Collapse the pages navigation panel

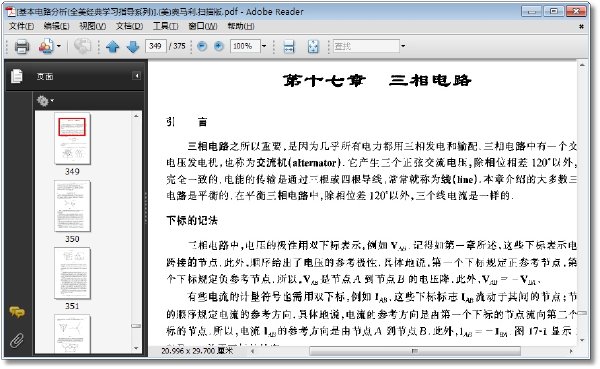[x=137, y=76]
